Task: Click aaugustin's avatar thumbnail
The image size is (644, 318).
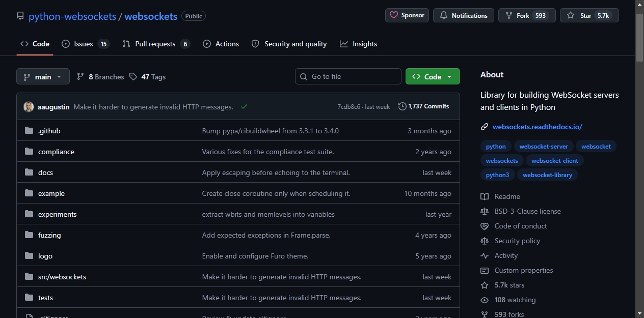Action: click(29, 107)
